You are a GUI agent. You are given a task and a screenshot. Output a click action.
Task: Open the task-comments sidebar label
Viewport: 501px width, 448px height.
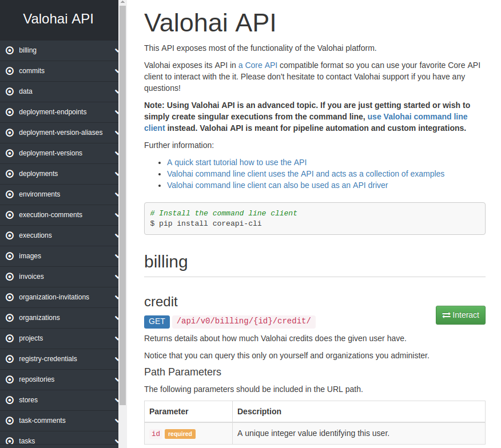pos(42,421)
